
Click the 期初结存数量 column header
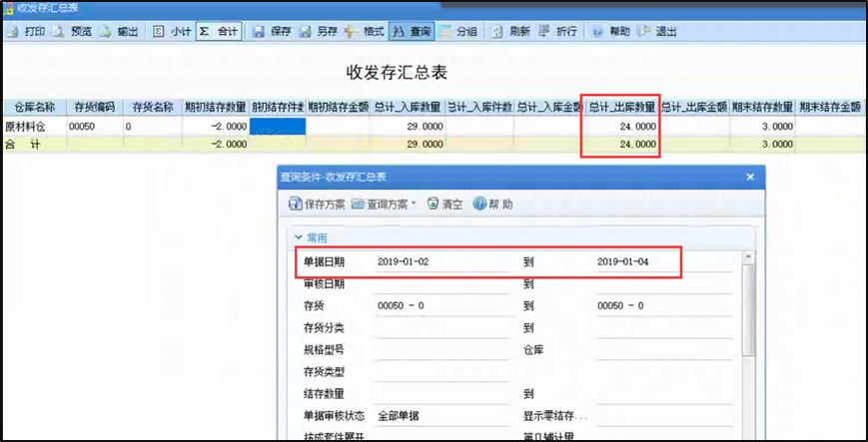[217, 106]
